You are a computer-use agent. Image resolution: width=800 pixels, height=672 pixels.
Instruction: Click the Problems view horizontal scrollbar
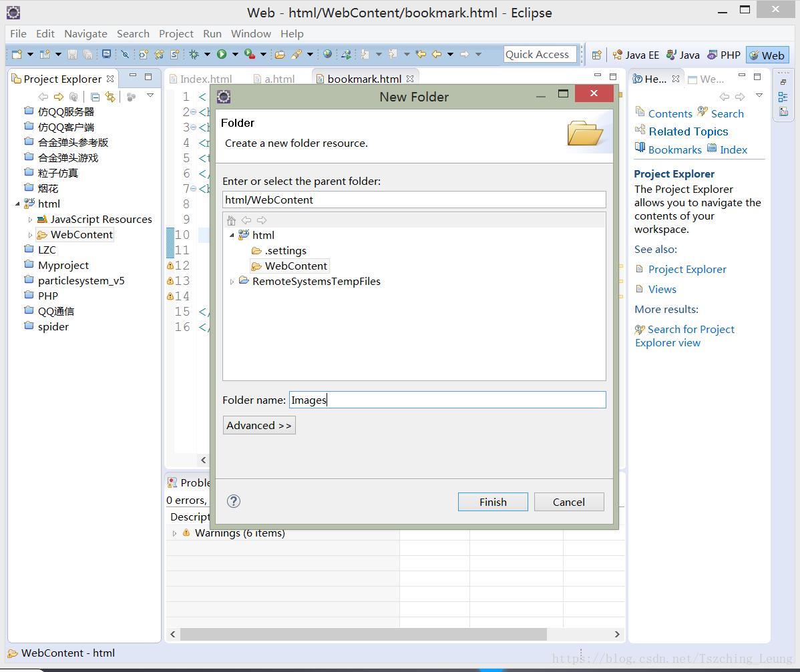[395, 634]
